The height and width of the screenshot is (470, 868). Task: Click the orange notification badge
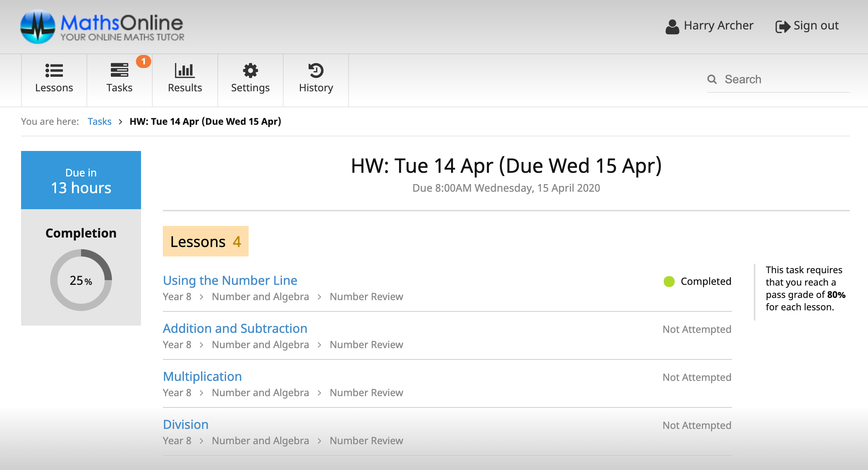click(144, 61)
